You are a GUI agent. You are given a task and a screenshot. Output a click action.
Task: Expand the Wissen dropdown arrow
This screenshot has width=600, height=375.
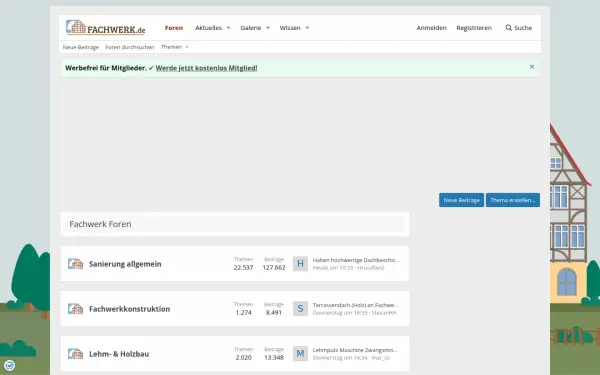(307, 28)
